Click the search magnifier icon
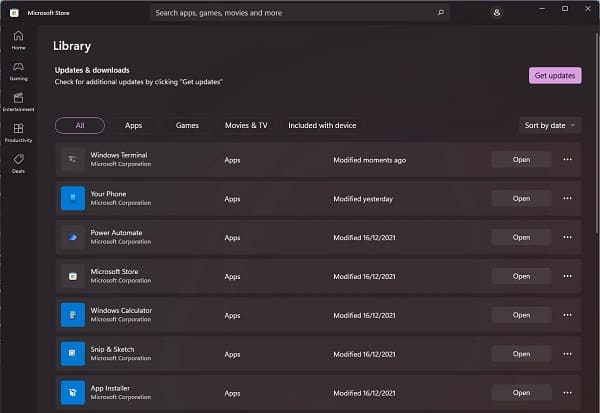Viewport: 600px width, 413px height. coord(441,13)
